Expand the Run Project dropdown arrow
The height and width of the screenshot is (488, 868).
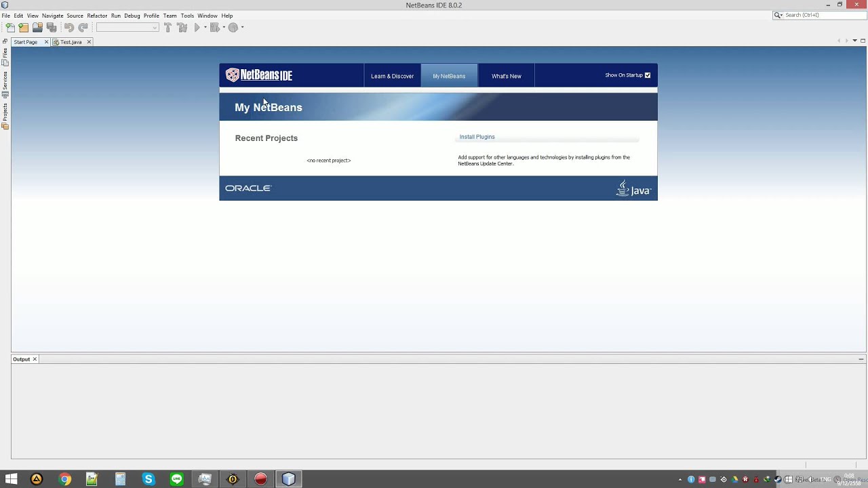coord(205,28)
